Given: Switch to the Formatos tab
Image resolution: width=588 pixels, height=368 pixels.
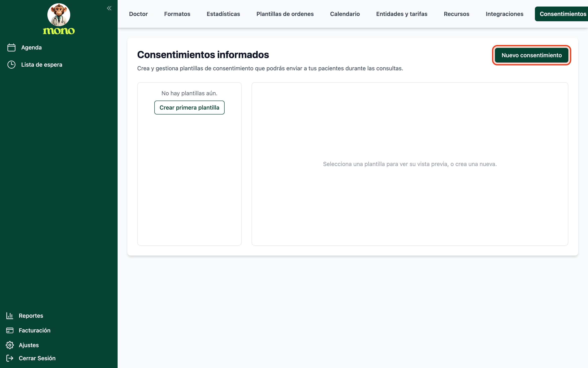Looking at the screenshot, I should (177, 14).
